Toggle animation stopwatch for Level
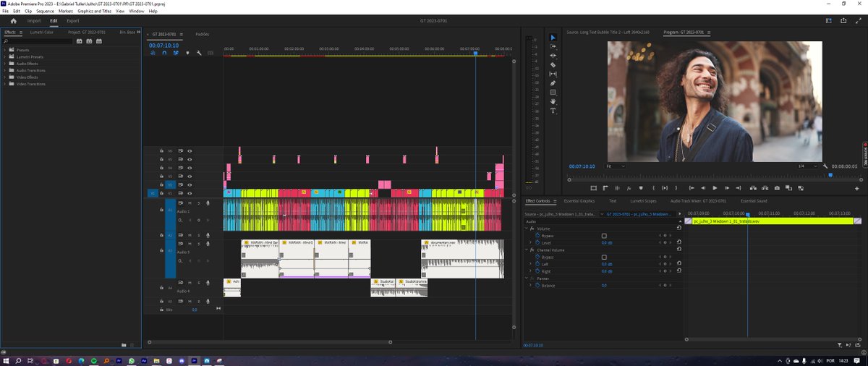868x366 pixels. click(537, 242)
